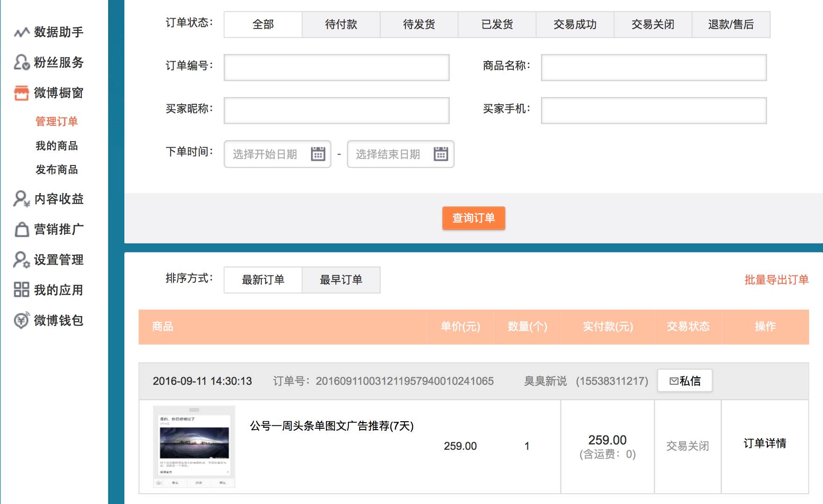This screenshot has width=823, height=504.
Task: Select 最新订单 sort option
Action: [x=263, y=280]
